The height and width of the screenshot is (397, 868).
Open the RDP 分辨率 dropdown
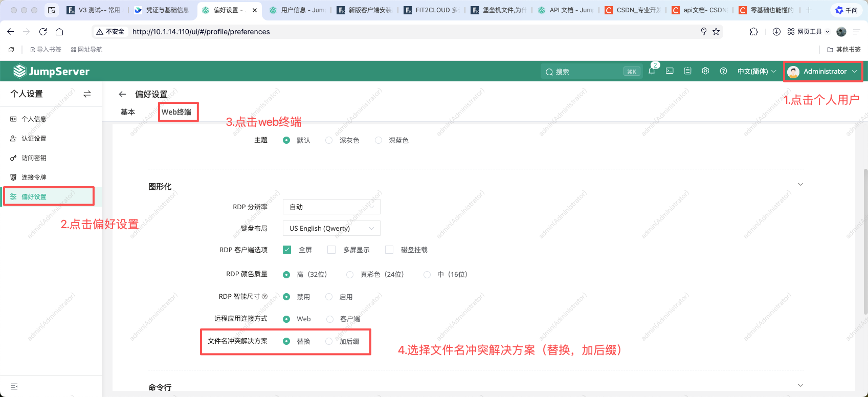(331, 207)
